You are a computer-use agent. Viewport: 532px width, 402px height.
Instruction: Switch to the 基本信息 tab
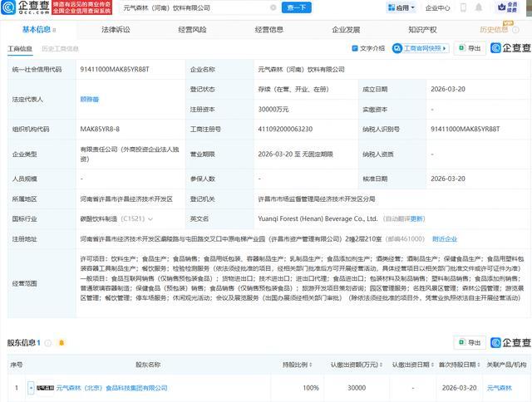tap(37, 30)
